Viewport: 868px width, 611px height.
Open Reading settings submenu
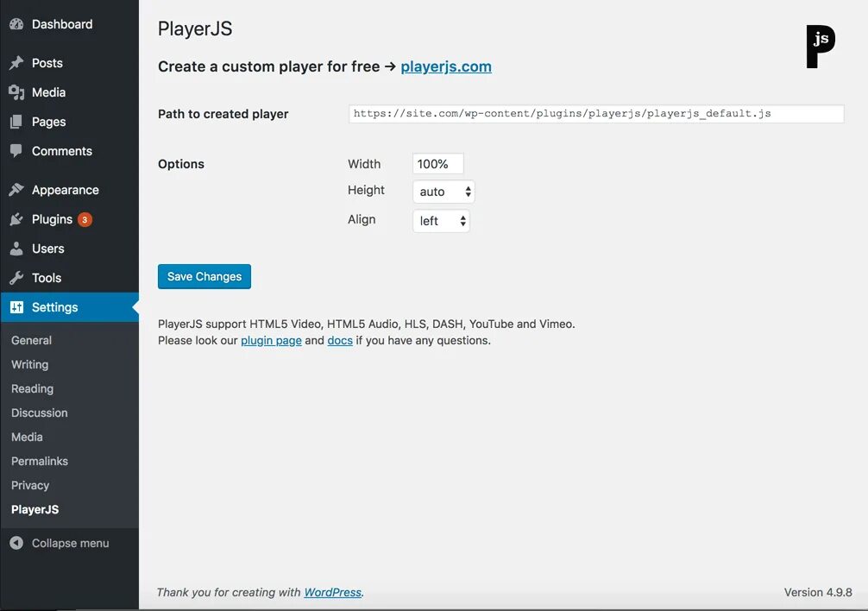(32, 388)
